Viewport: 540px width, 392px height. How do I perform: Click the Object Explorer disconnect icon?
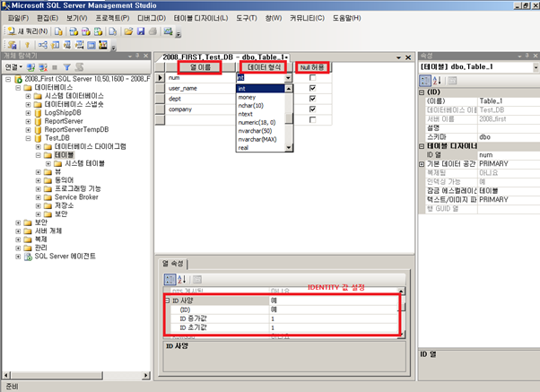click(43, 67)
